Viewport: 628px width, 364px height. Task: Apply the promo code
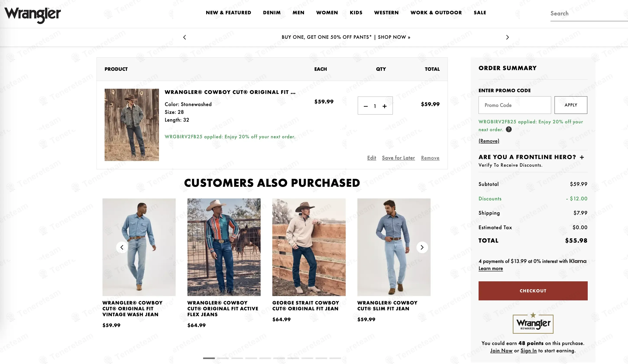pyautogui.click(x=571, y=105)
